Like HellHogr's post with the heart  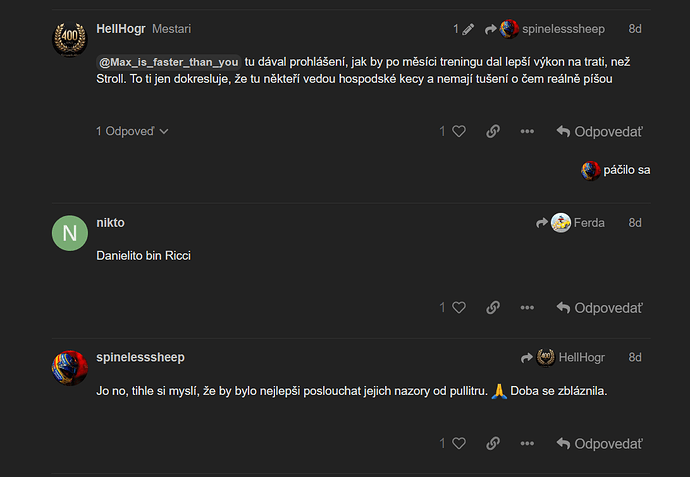coord(459,131)
